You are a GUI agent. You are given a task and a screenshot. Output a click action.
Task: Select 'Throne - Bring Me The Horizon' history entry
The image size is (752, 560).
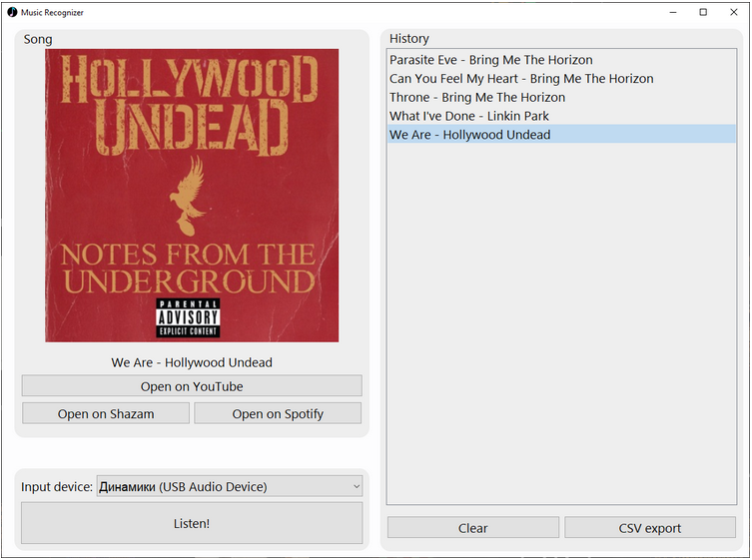pyautogui.click(x=561, y=98)
